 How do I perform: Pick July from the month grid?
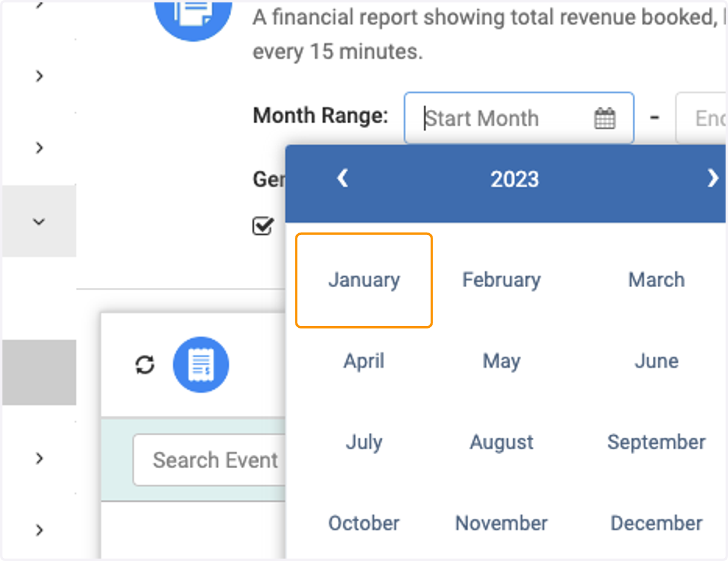[x=364, y=442]
